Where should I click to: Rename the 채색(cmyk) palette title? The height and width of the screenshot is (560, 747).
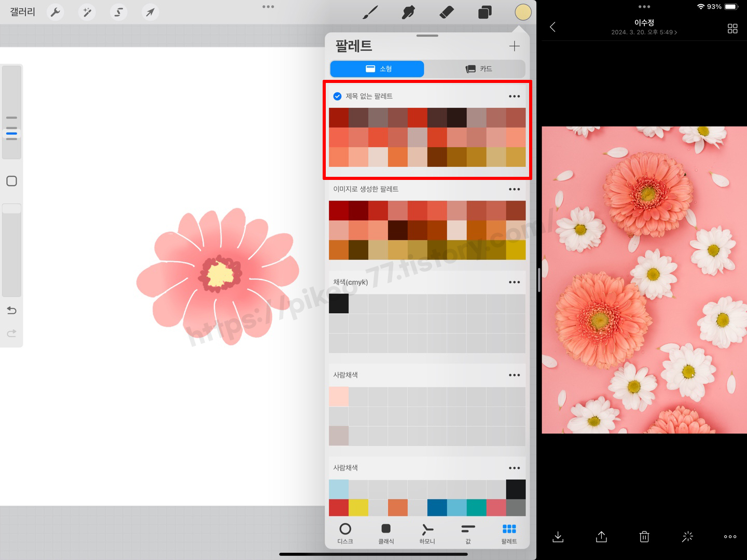pyautogui.click(x=351, y=282)
